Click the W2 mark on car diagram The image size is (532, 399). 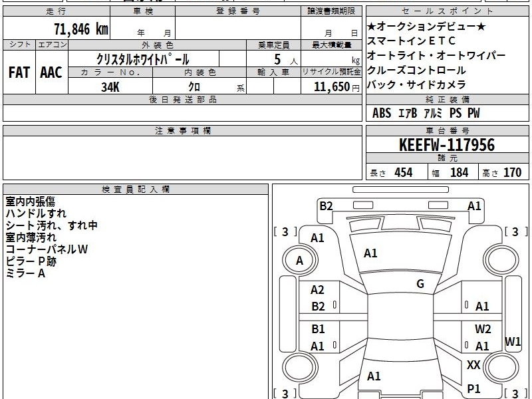pyautogui.click(x=483, y=329)
